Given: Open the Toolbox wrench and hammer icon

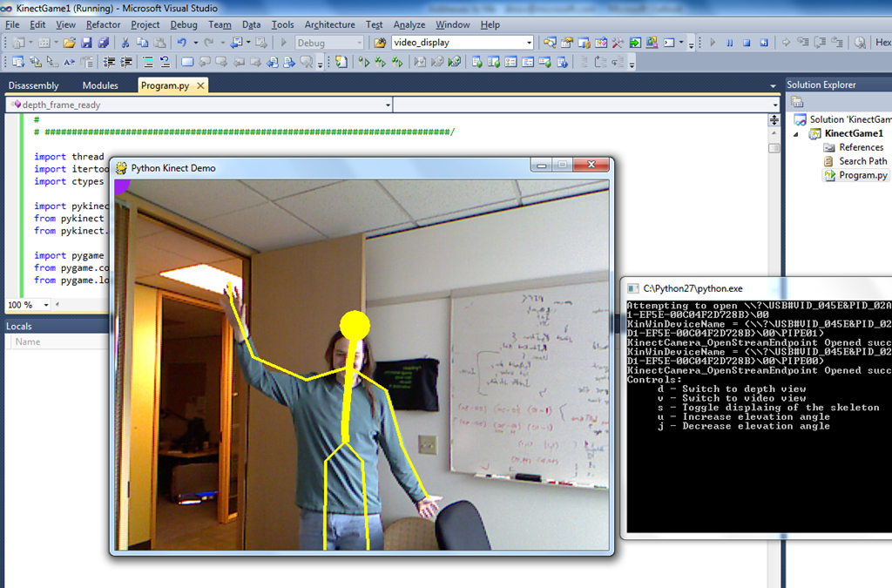Looking at the screenshot, I should 618,43.
